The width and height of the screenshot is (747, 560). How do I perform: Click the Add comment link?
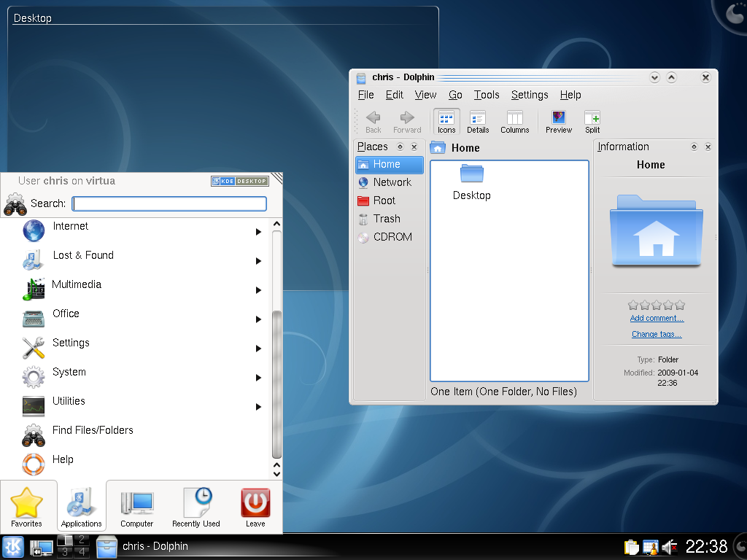tap(657, 318)
